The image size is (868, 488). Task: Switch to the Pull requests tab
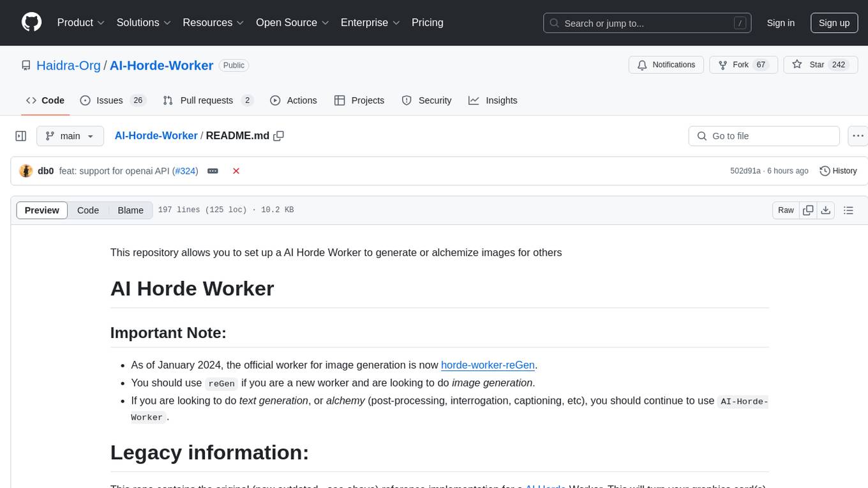(208, 100)
